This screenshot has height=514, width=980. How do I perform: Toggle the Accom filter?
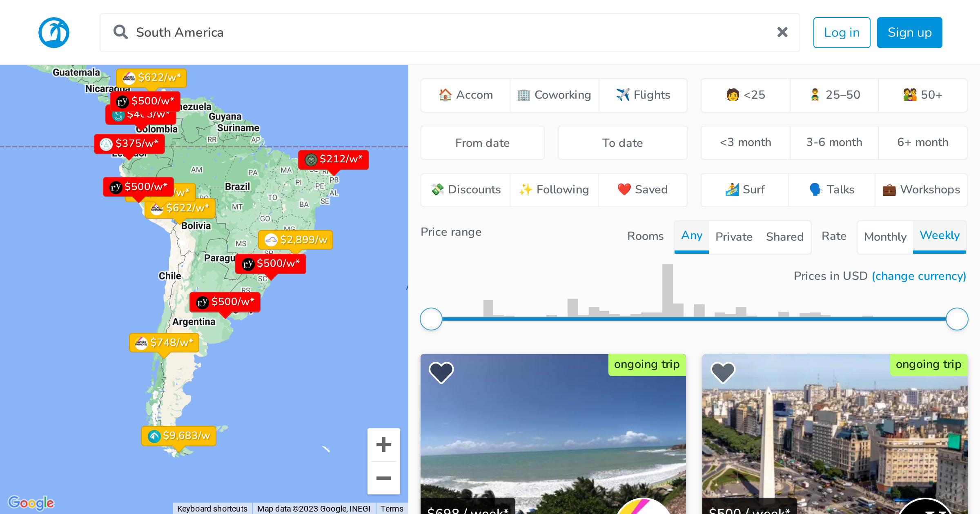click(465, 95)
